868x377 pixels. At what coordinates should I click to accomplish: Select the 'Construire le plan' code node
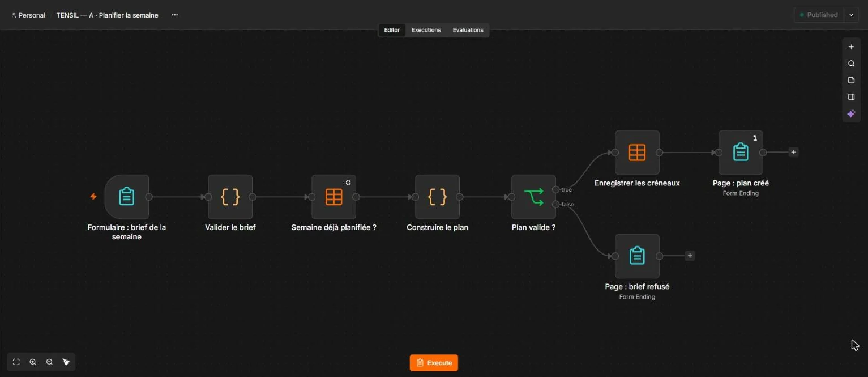437,197
